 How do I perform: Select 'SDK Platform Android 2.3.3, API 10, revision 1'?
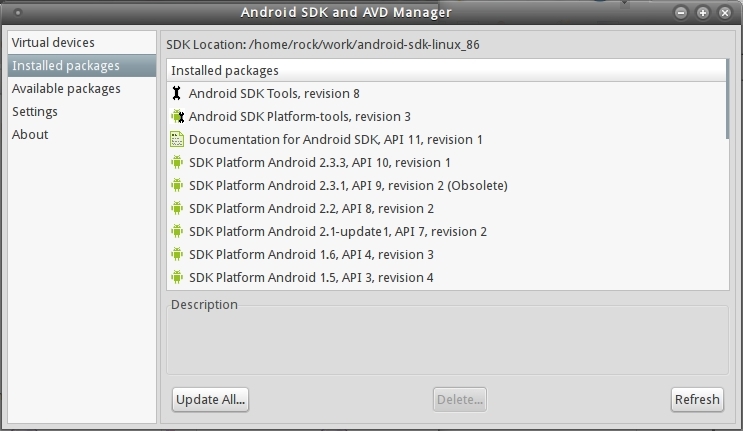pos(446,162)
